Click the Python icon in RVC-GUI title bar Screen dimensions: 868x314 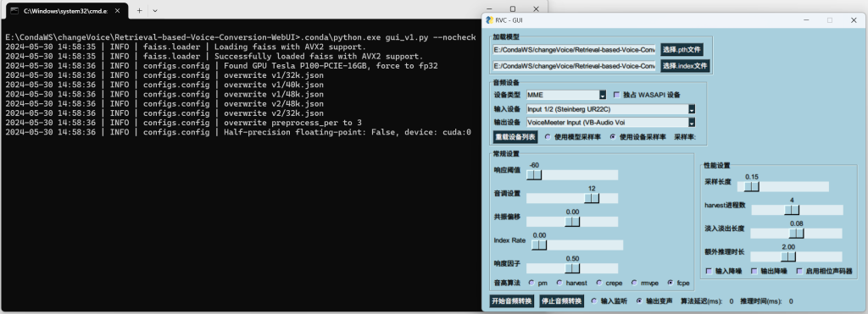coord(489,20)
